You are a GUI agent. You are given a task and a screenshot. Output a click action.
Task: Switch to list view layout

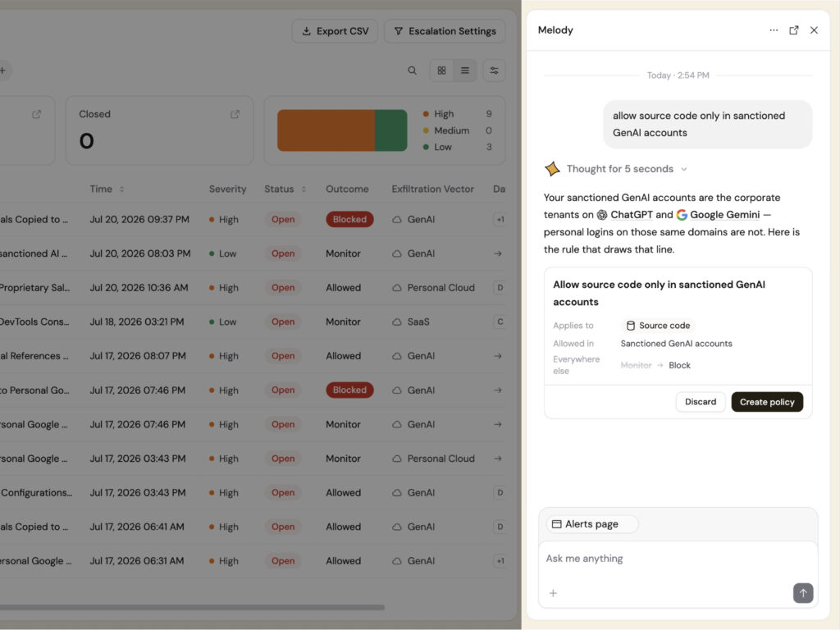(x=465, y=71)
